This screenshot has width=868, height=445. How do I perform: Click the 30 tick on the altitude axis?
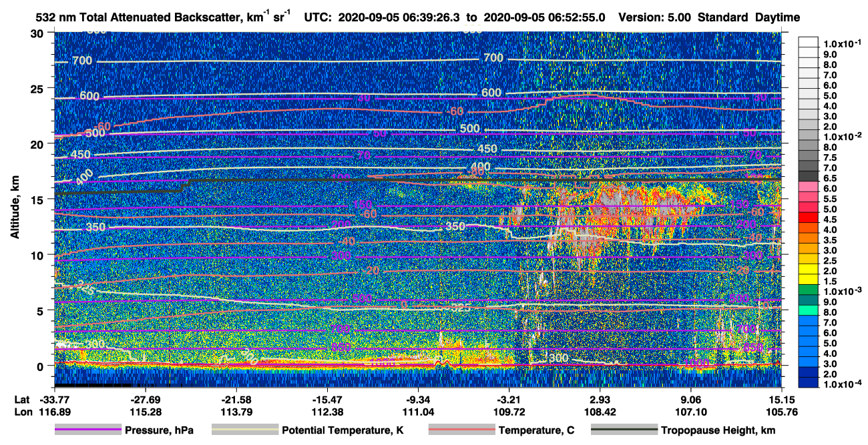pyautogui.click(x=37, y=33)
